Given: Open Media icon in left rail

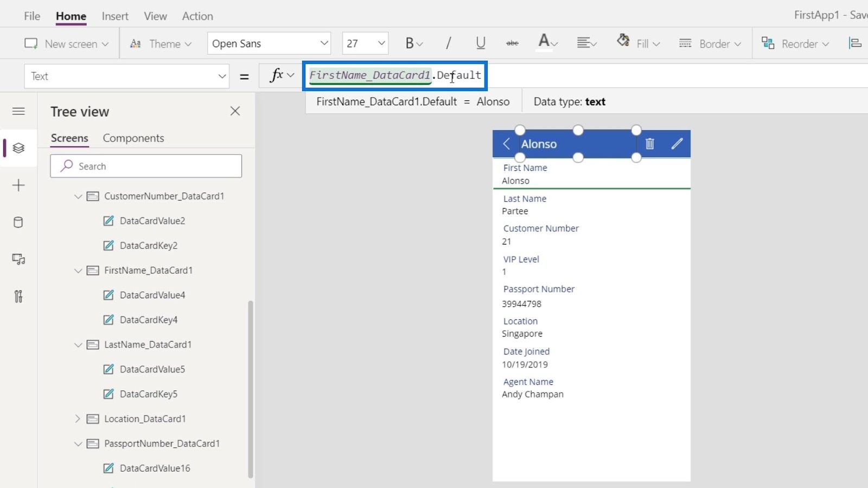Looking at the screenshot, I should [x=18, y=259].
